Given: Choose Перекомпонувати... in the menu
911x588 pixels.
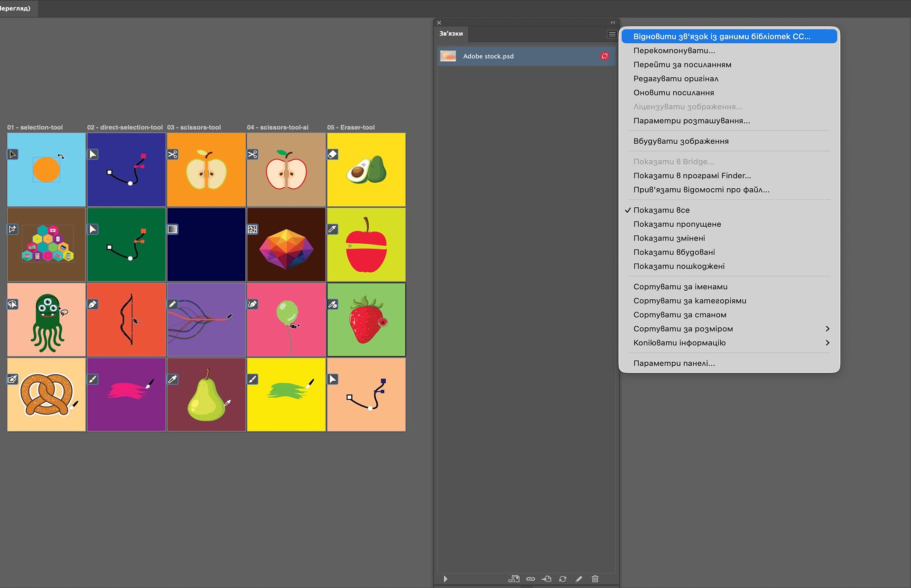Looking at the screenshot, I should (729, 51).
